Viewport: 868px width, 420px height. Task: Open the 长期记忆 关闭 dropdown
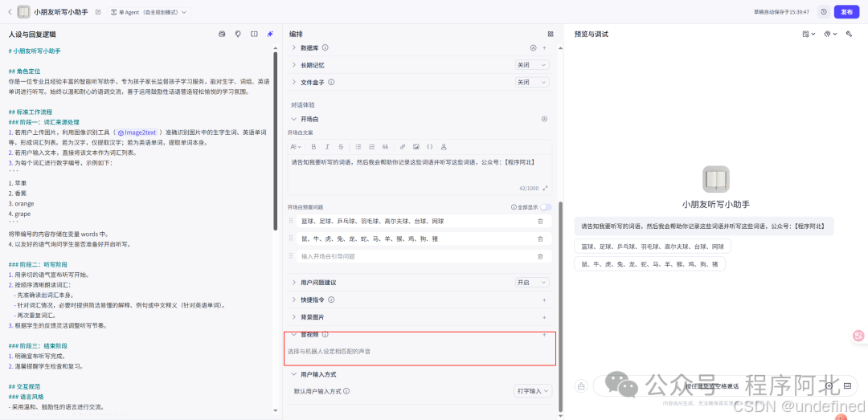coord(532,65)
